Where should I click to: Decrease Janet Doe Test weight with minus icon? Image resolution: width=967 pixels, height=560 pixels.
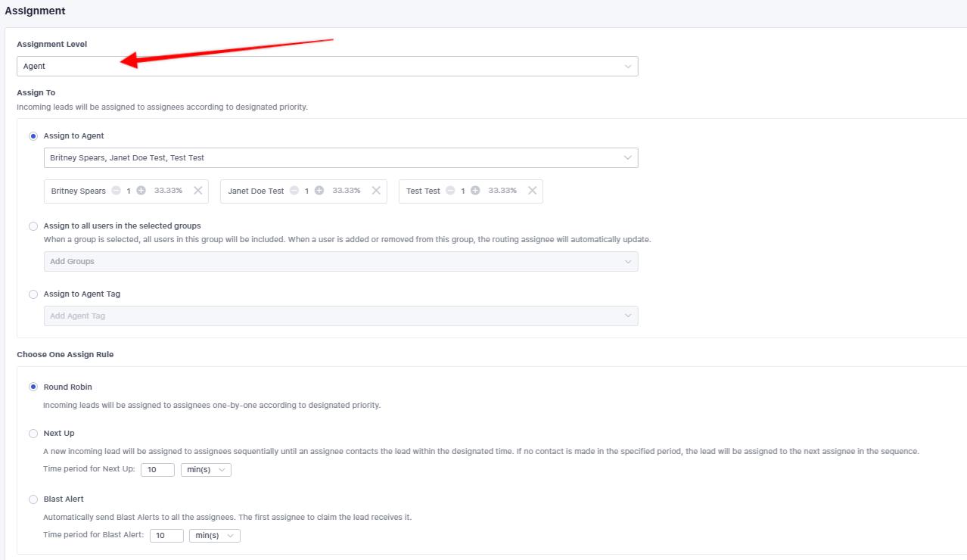click(294, 191)
